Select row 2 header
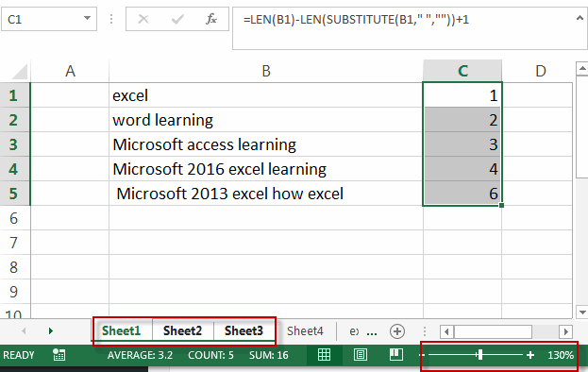The width and height of the screenshot is (588, 372). [13, 120]
